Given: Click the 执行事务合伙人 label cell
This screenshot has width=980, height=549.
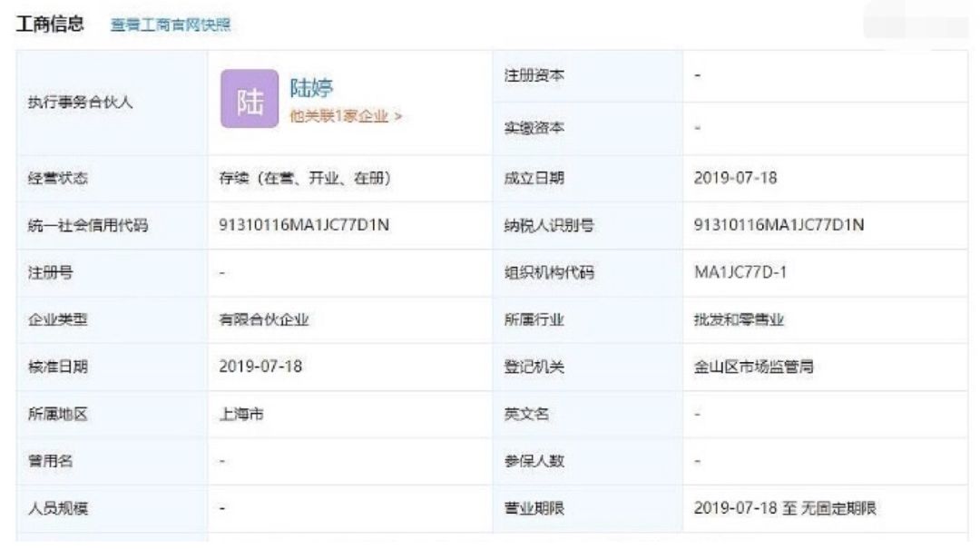Looking at the screenshot, I should click(112, 103).
